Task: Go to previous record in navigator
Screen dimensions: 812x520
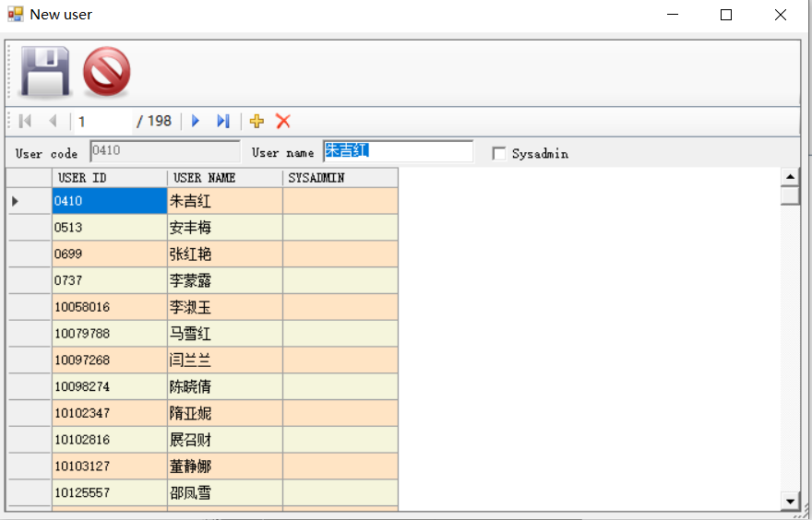Action: (x=53, y=121)
